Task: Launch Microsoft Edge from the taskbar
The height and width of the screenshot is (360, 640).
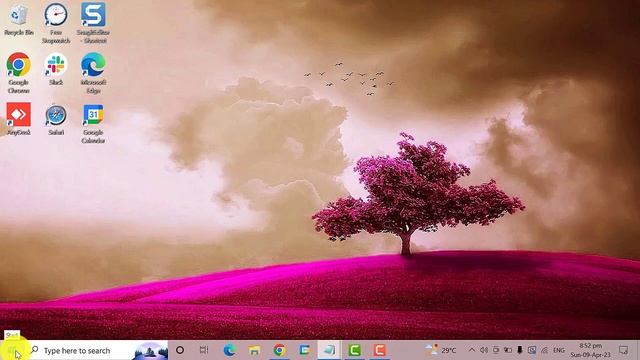Action: [229, 350]
